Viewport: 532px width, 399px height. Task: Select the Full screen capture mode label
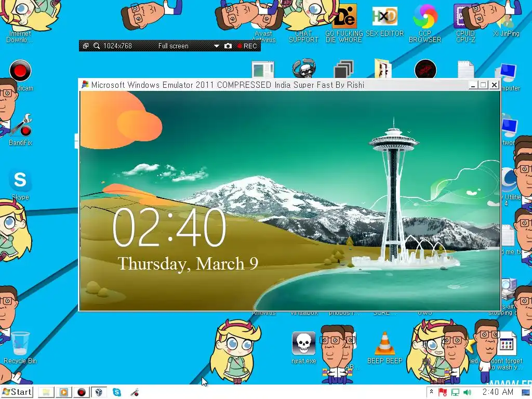(173, 46)
